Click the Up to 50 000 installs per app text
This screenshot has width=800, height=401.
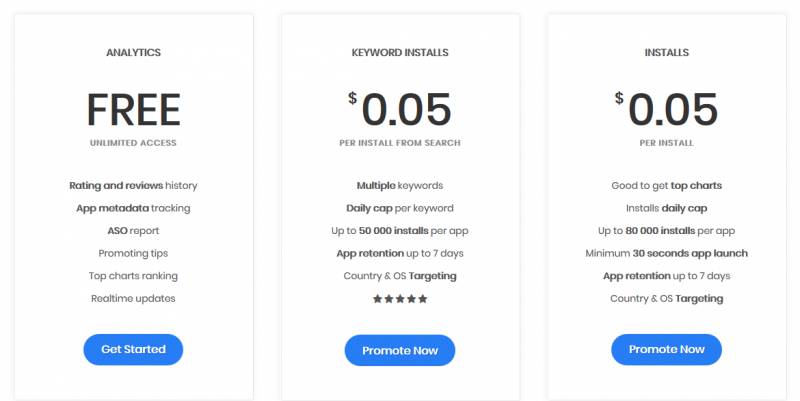click(400, 231)
